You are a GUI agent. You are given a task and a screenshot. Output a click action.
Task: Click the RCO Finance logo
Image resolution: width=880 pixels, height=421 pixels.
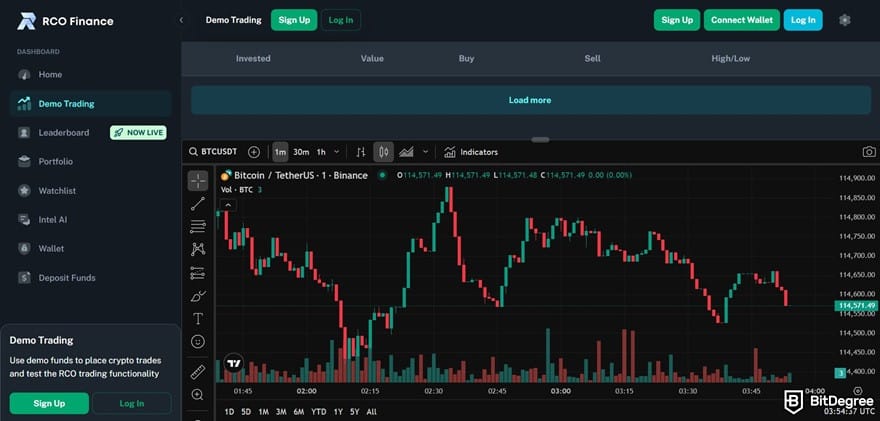point(65,21)
